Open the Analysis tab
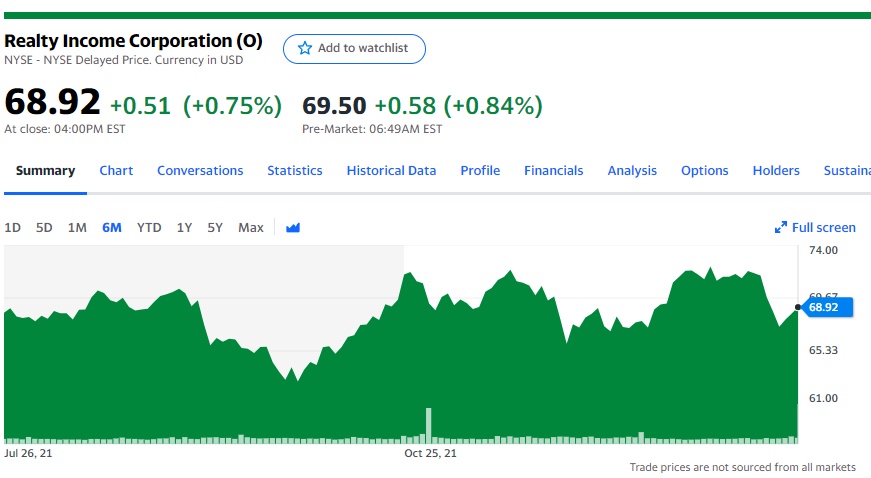Viewport: 871px width, 478px height. 632,170
